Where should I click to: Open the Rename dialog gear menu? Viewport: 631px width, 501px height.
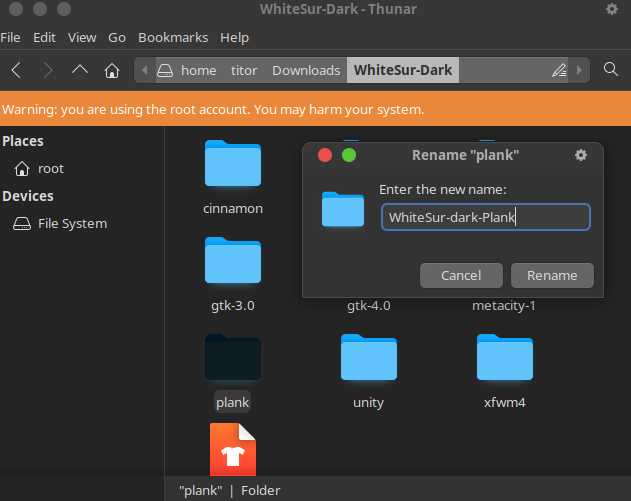click(581, 155)
